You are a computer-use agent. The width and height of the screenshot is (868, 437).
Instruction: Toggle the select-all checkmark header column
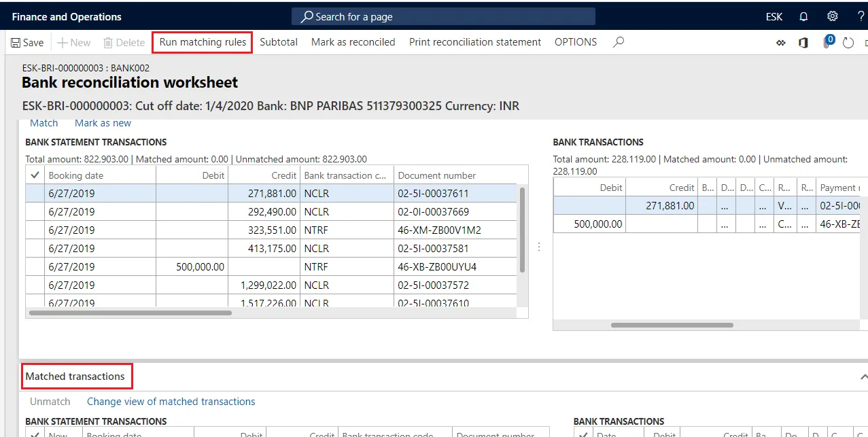[35, 175]
